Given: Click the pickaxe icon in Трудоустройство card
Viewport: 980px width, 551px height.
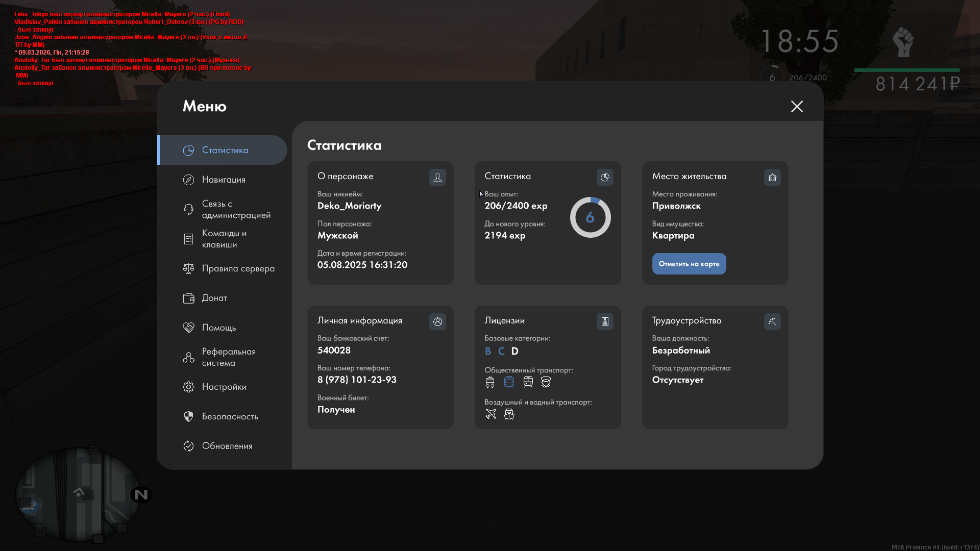Looking at the screenshot, I should [x=772, y=321].
